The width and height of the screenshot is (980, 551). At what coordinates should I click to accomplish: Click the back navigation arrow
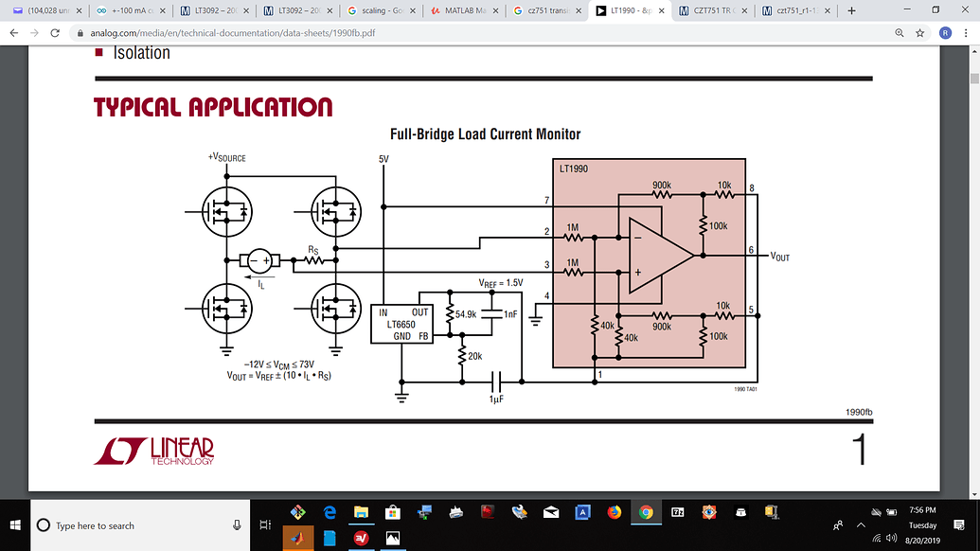(13, 31)
